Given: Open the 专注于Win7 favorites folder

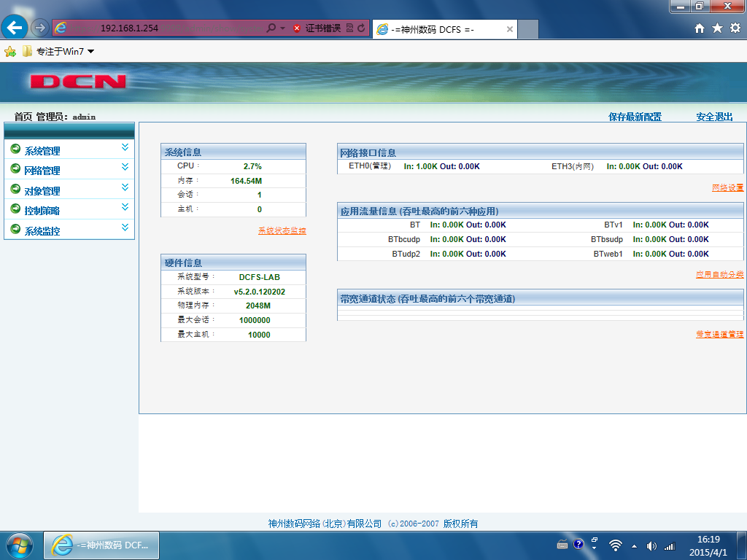Looking at the screenshot, I should pos(58,52).
